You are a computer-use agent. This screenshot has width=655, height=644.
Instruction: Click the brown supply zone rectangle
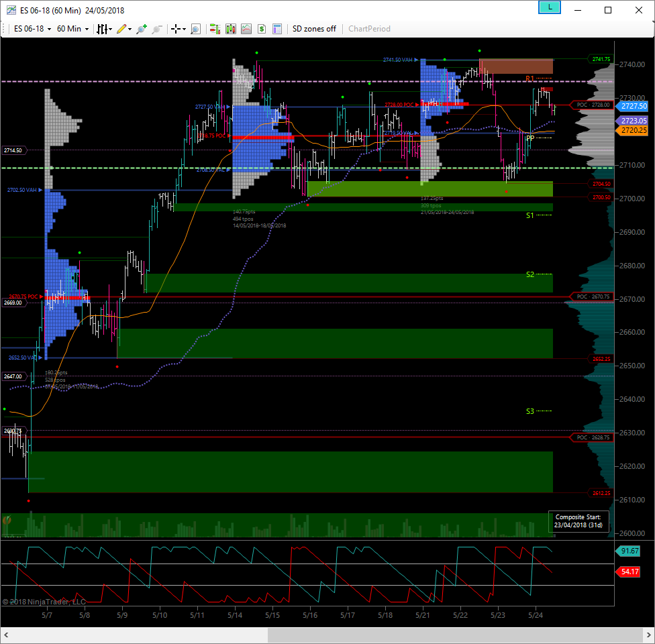(516, 66)
